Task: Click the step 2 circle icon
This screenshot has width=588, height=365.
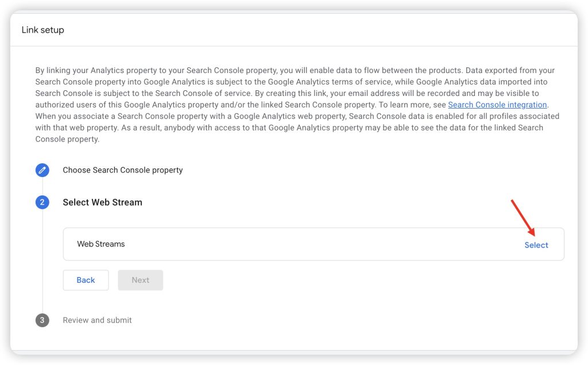Action: [42, 202]
